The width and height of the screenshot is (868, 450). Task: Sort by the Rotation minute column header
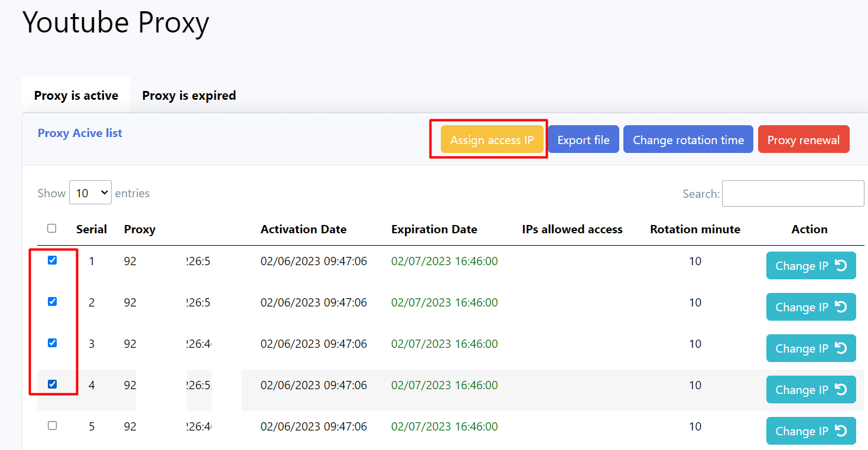coord(695,230)
